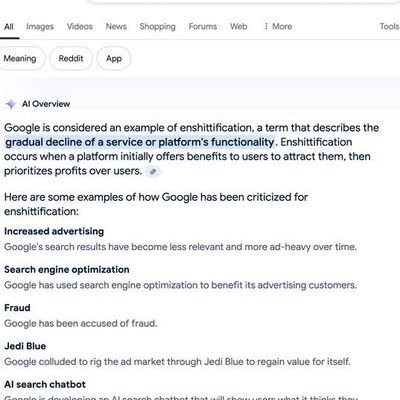Click the 'AI search chatbot' heading
Screen dimensions: 400x400
click(x=45, y=384)
